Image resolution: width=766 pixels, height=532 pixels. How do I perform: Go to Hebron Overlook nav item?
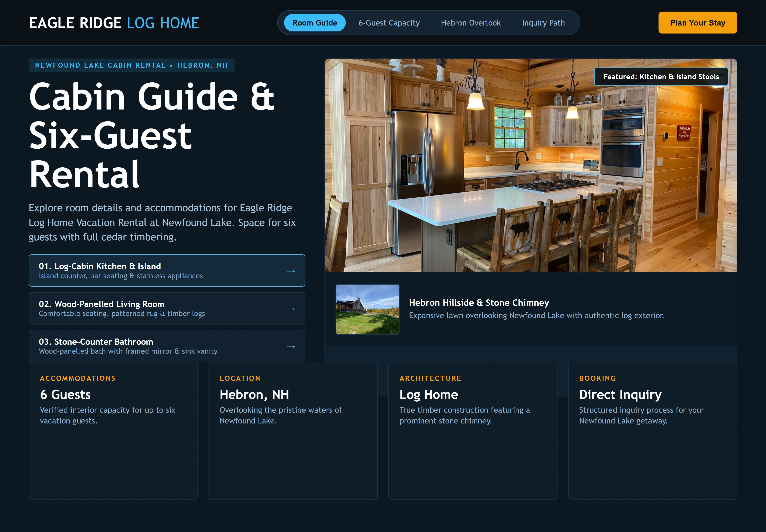point(471,23)
